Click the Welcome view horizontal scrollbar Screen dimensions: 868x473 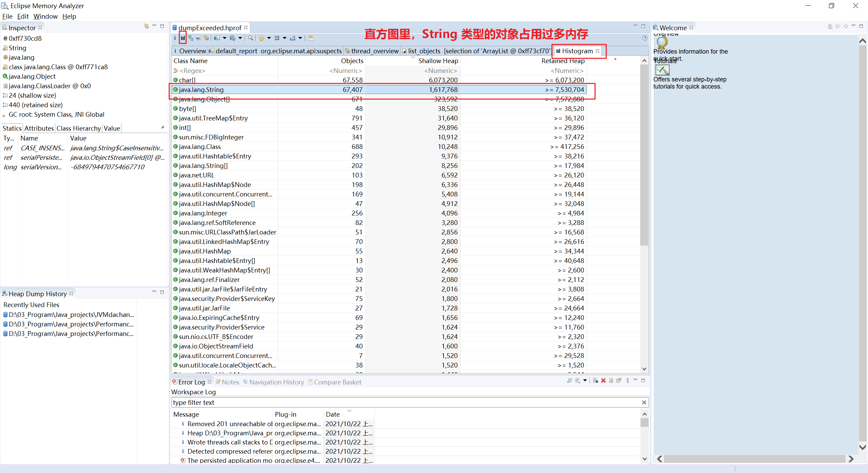click(754, 459)
